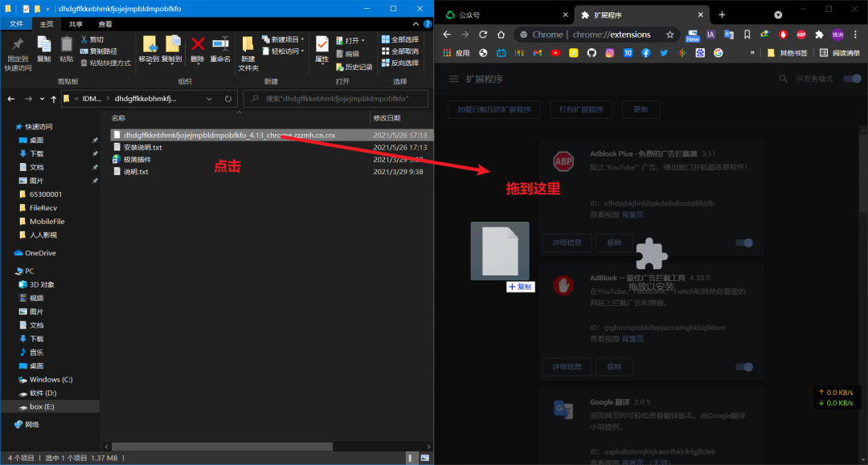Click the Explorer help question mark icon

click(428, 24)
